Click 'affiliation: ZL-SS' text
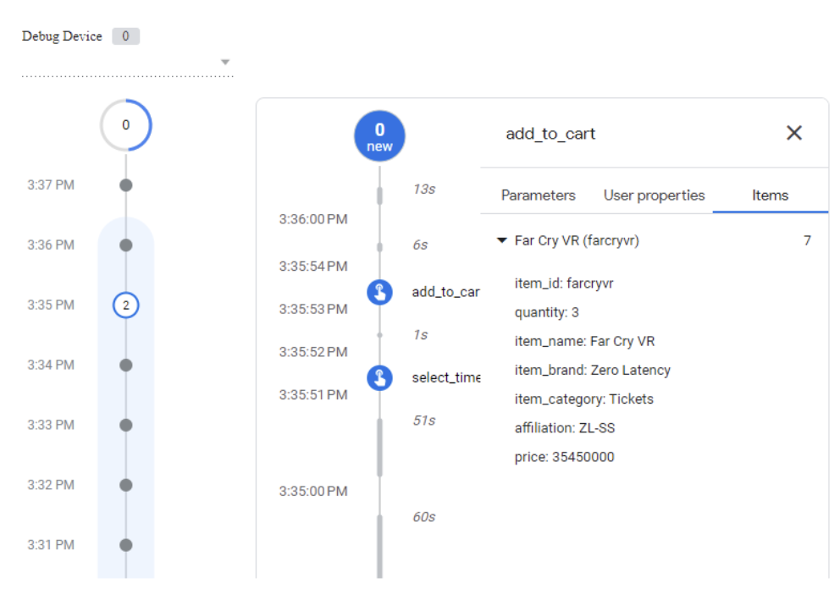 point(565,427)
